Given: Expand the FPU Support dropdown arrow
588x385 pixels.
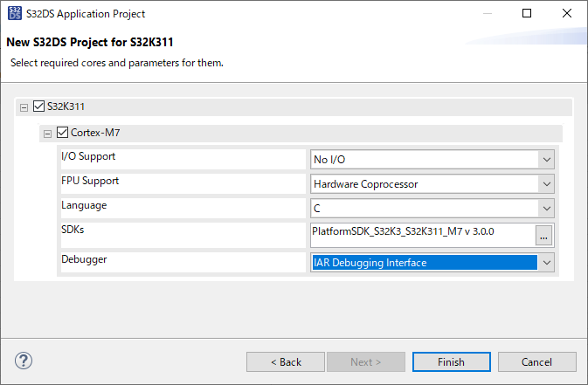Looking at the screenshot, I should click(x=546, y=184).
